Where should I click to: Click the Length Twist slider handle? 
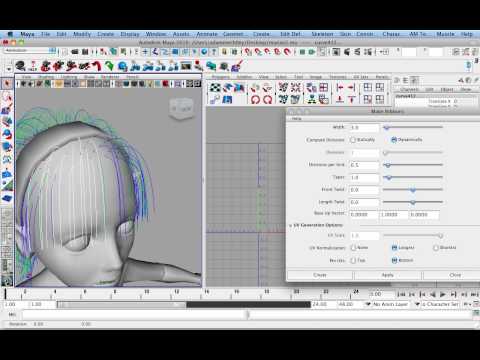pyautogui.click(x=413, y=202)
